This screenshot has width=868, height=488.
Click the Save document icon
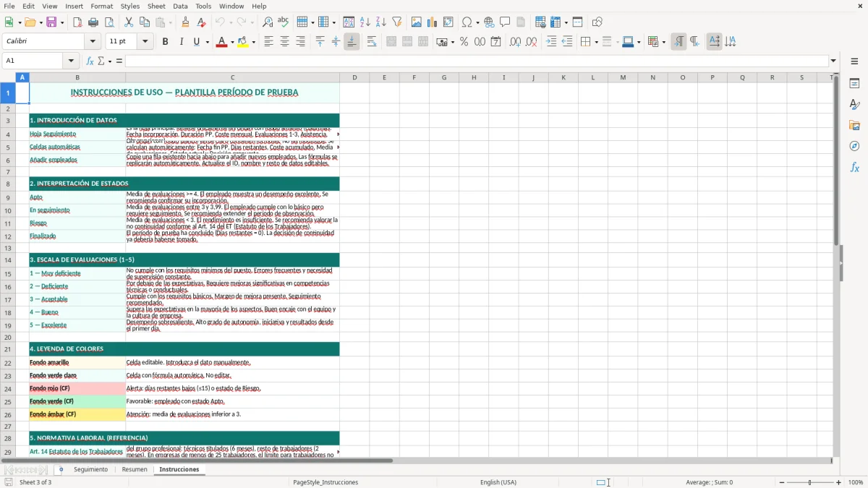[51, 22]
